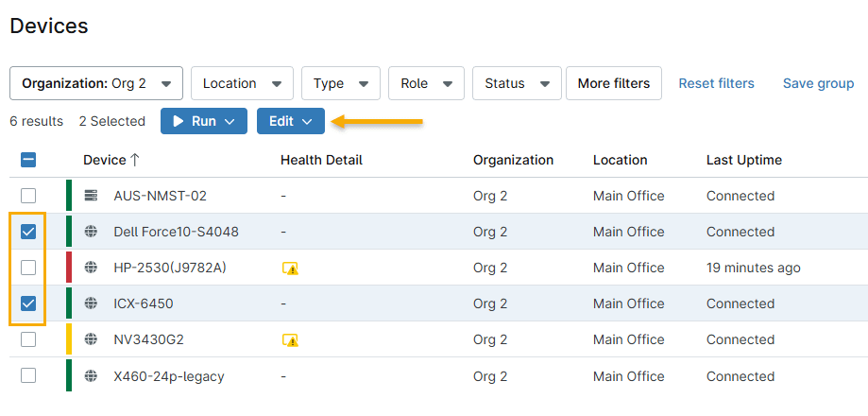Click the More filters button
868x416 pixels.
point(613,83)
